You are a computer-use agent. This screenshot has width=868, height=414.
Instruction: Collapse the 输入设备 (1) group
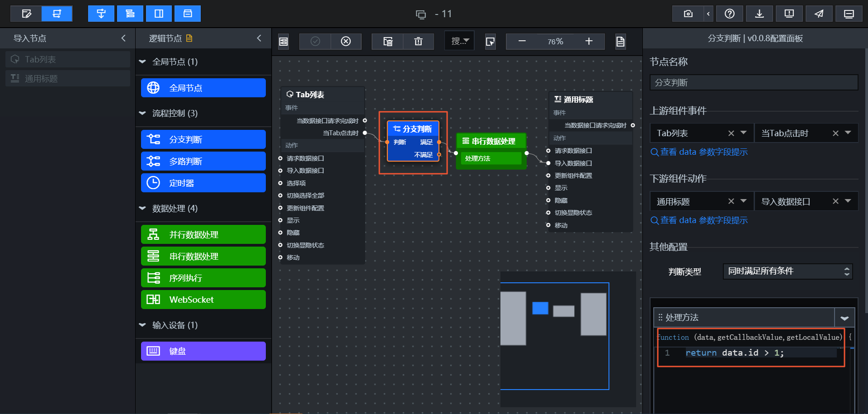coord(142,325)
